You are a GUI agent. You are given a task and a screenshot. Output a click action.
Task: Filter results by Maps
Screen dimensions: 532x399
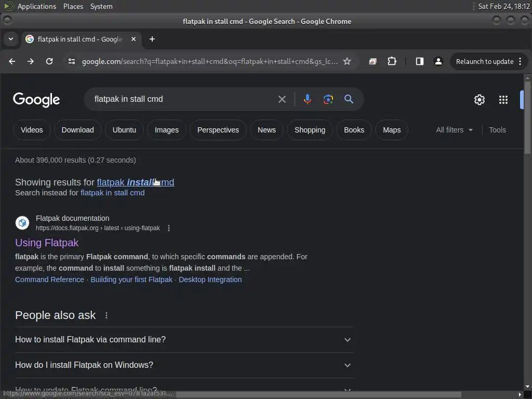(392, 130)
